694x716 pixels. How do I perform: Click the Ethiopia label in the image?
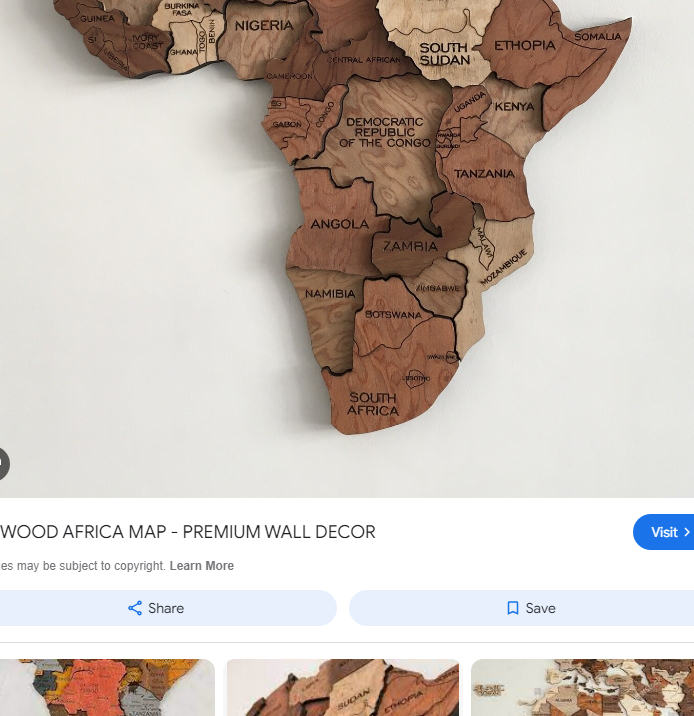tap(525, 46)
